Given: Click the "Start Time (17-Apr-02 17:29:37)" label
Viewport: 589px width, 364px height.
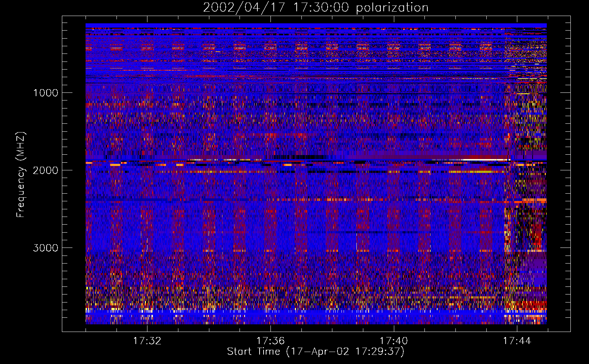Looking at the screenshot, I should point(316,352).
